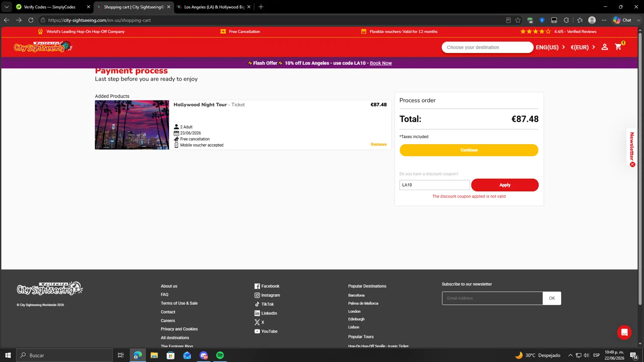Open Copilot Chat in browser toolbar
This screenshot has width=644, height=362.
(x=623, y=20)
